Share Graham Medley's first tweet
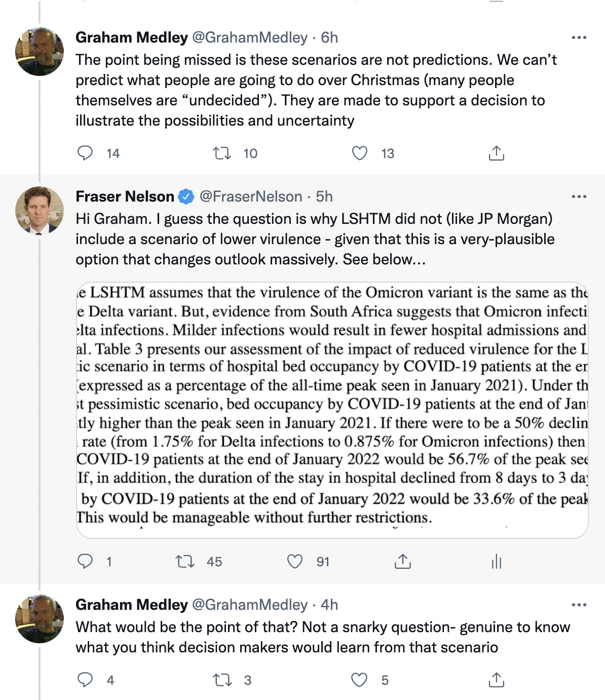 click(x=497, y=153)
